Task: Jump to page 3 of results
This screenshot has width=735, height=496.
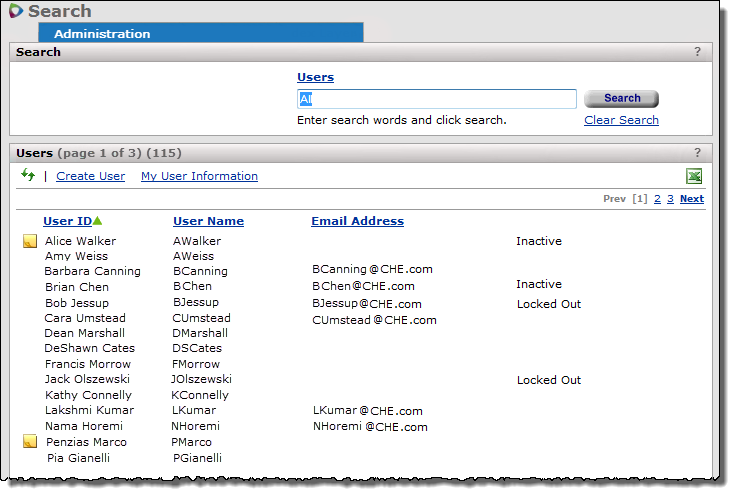Action: click(x=670, y=199)
